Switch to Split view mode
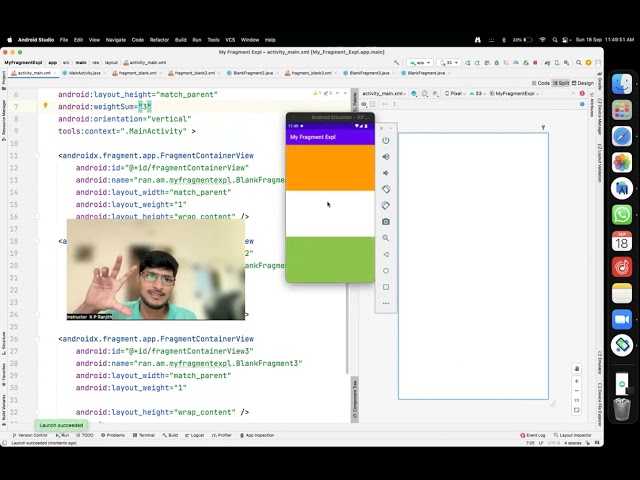Screen dimensions: 640x480 point(561,83)
